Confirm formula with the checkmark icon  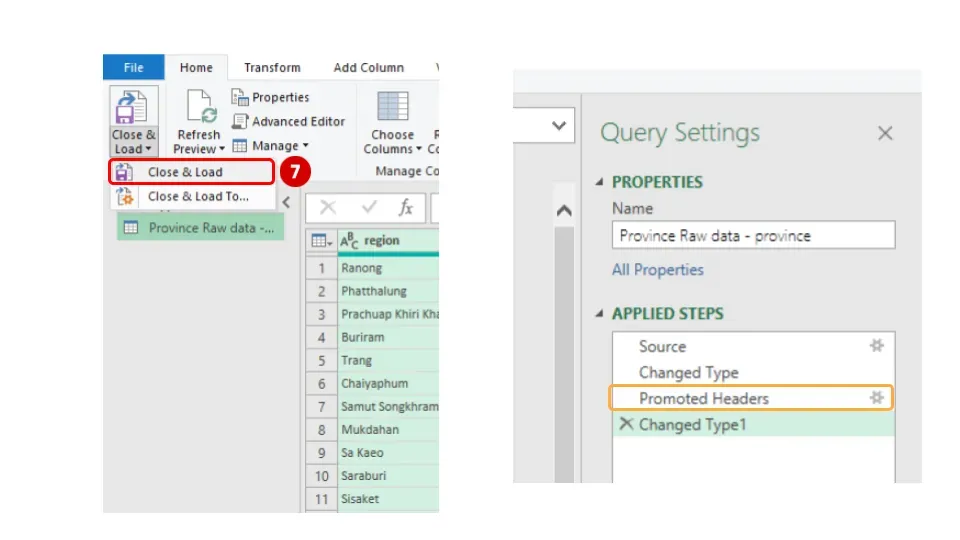coord(369,208)
